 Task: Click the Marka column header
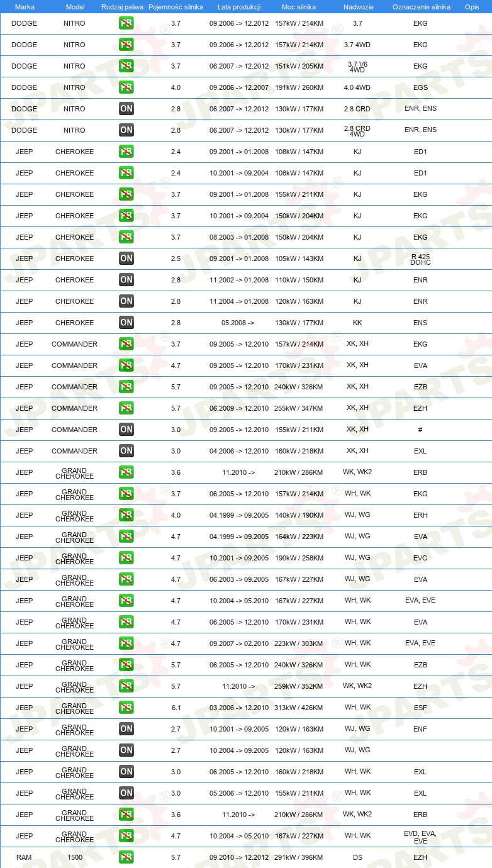coord(25,7)
